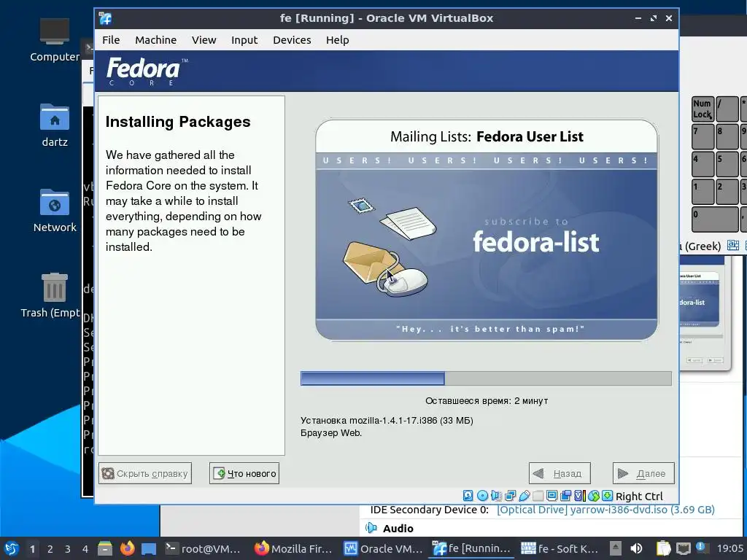Switch to fe [Running] taskbar entry

coord(472,548)
